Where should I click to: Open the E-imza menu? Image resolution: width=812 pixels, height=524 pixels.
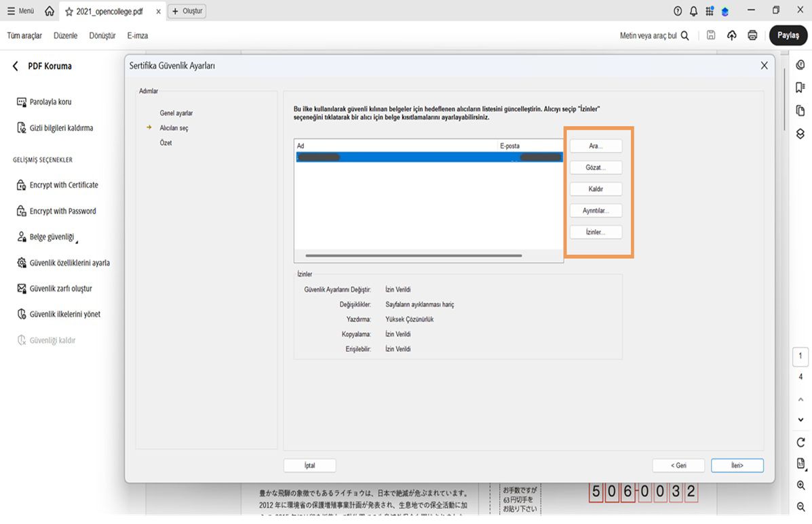click(x=137, y=36)
